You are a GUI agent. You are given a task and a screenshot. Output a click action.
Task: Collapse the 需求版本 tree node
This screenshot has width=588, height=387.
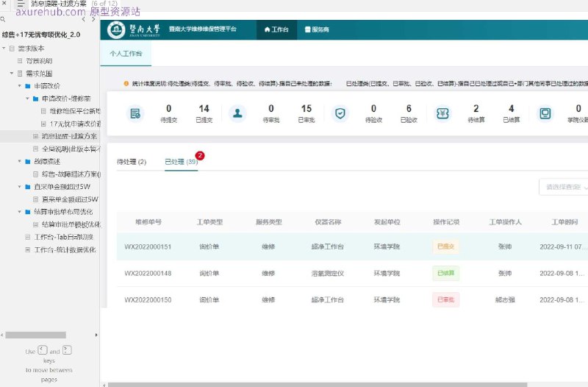pyautogui.click(x=4, y=48)
